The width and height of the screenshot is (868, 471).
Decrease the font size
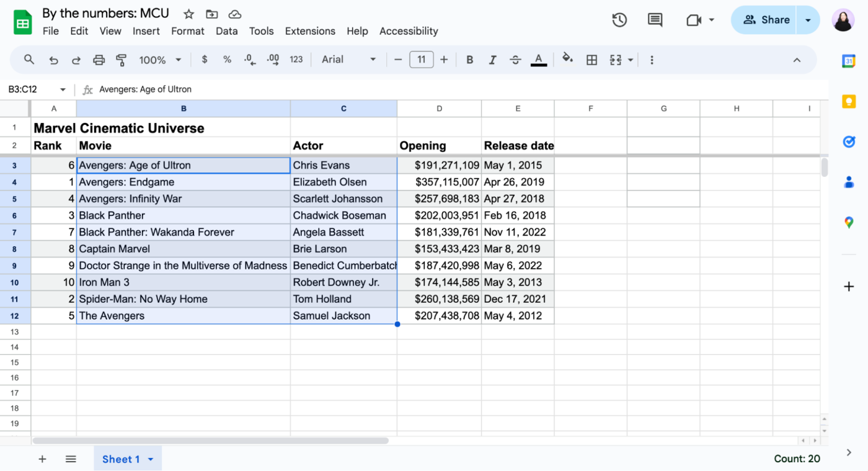point(398,60)
